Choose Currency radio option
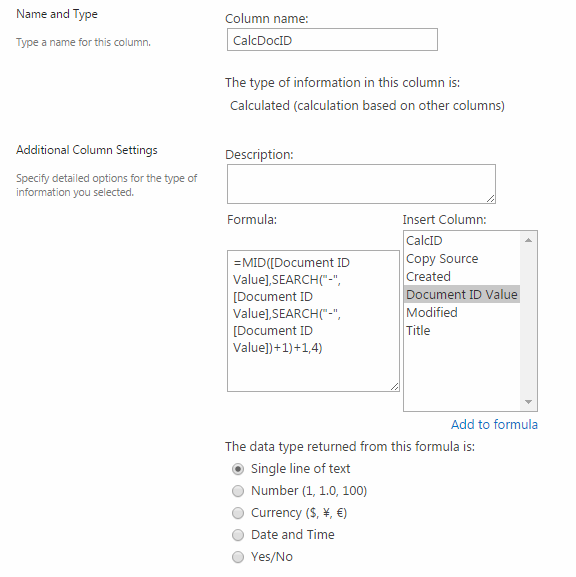 coord(238,513)
